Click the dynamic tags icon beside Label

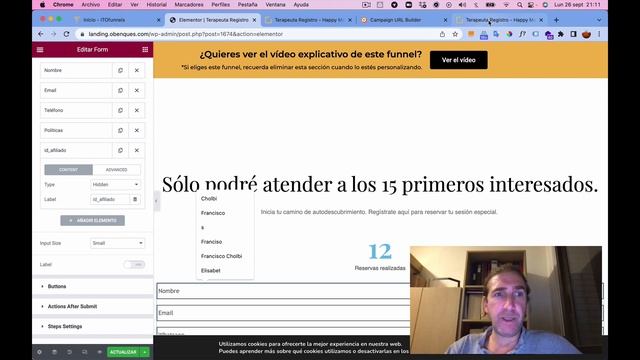(135, 199)
